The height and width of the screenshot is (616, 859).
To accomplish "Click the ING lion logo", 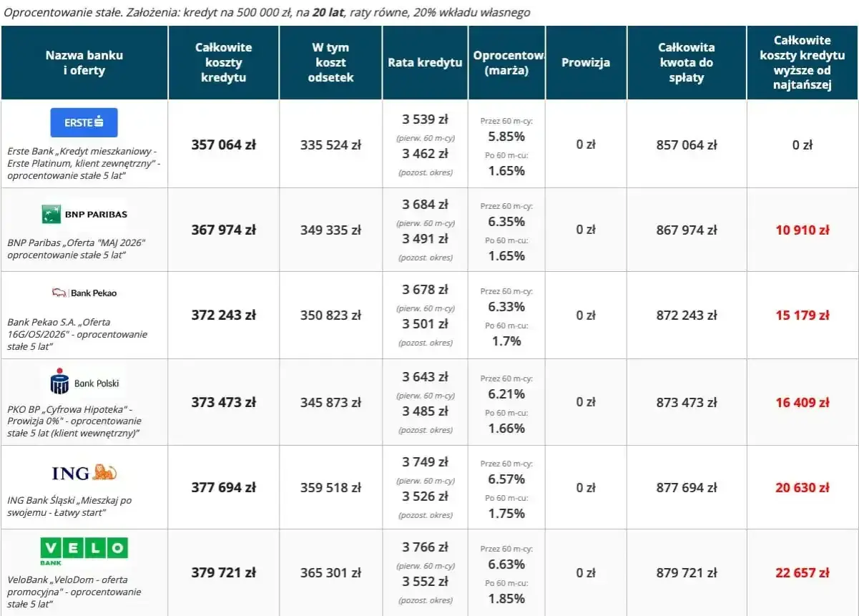I will click(84, 472).
